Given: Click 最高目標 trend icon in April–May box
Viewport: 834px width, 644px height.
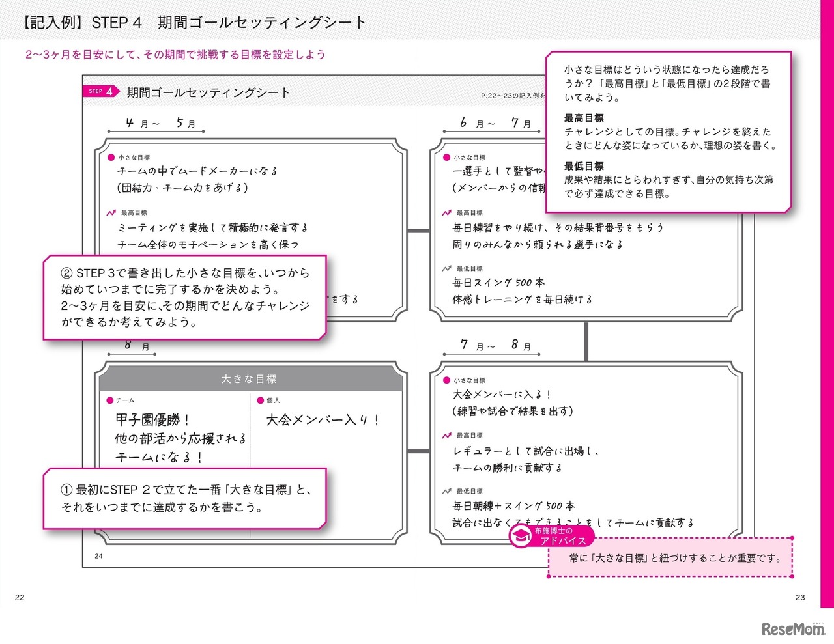Looking at the screenshot, I should (111, 213).
